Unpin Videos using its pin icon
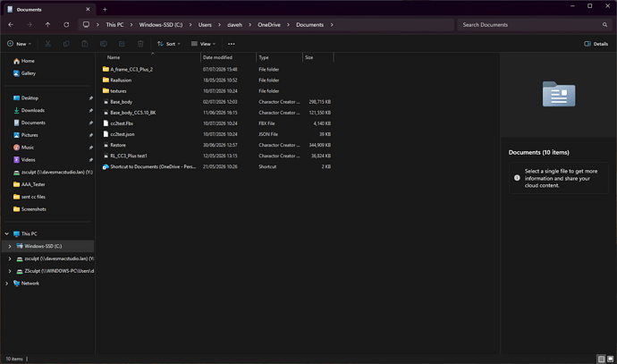 coord(90,160)
